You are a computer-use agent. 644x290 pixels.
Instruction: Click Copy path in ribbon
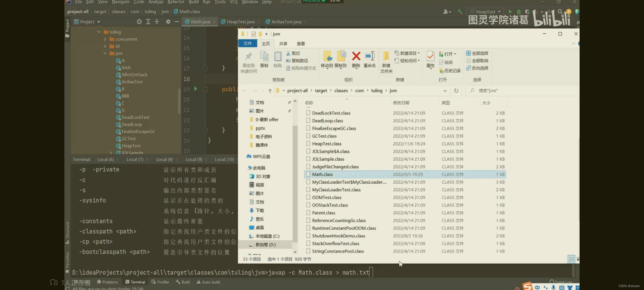297,61
